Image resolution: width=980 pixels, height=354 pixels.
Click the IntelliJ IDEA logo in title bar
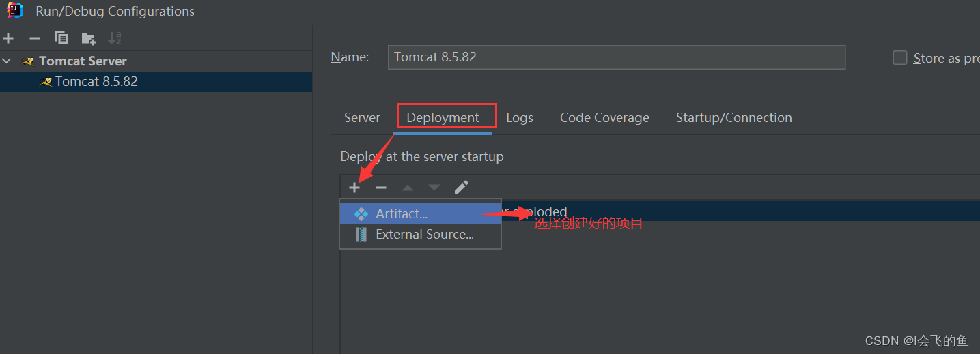(x=14, y=11)
